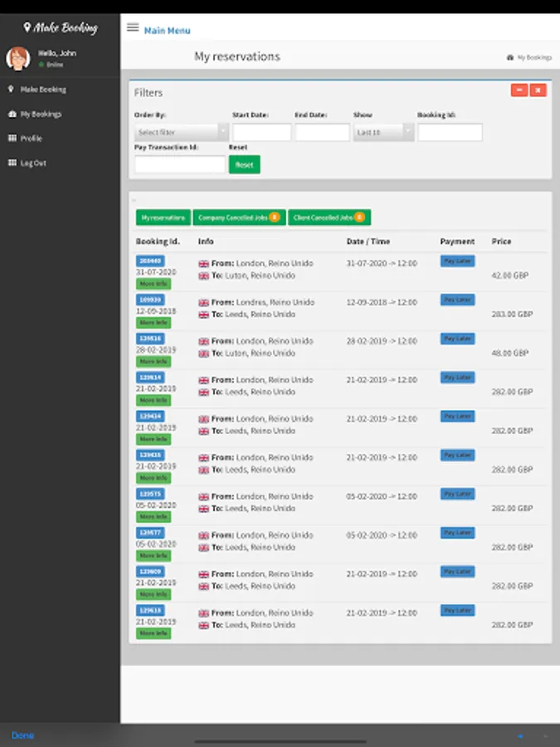Click the 42.00 GBP price
The image size is (560, 747).
coord(510,276)
